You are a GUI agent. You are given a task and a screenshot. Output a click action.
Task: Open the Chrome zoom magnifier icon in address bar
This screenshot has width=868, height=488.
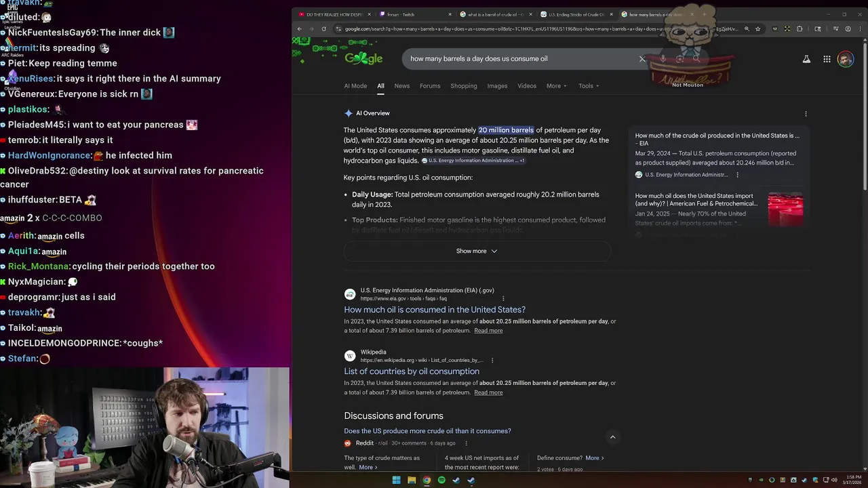pos(747,29)
